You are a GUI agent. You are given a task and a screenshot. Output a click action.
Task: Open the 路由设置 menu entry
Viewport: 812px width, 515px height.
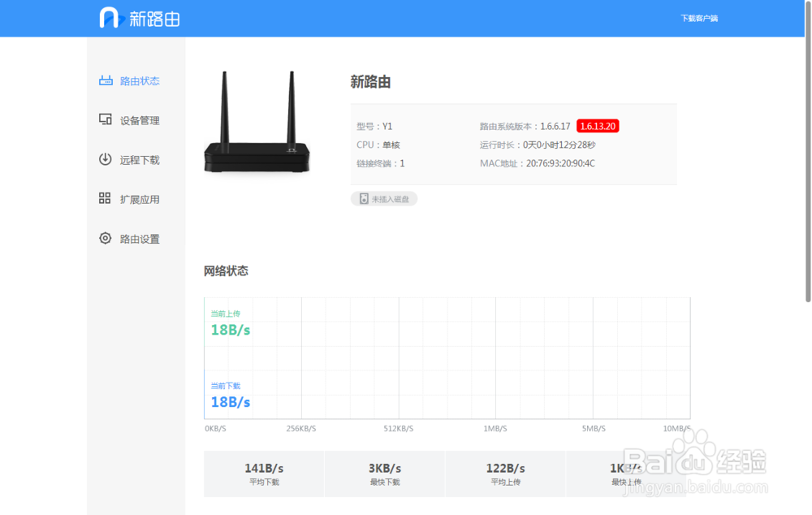pos(138,238)
